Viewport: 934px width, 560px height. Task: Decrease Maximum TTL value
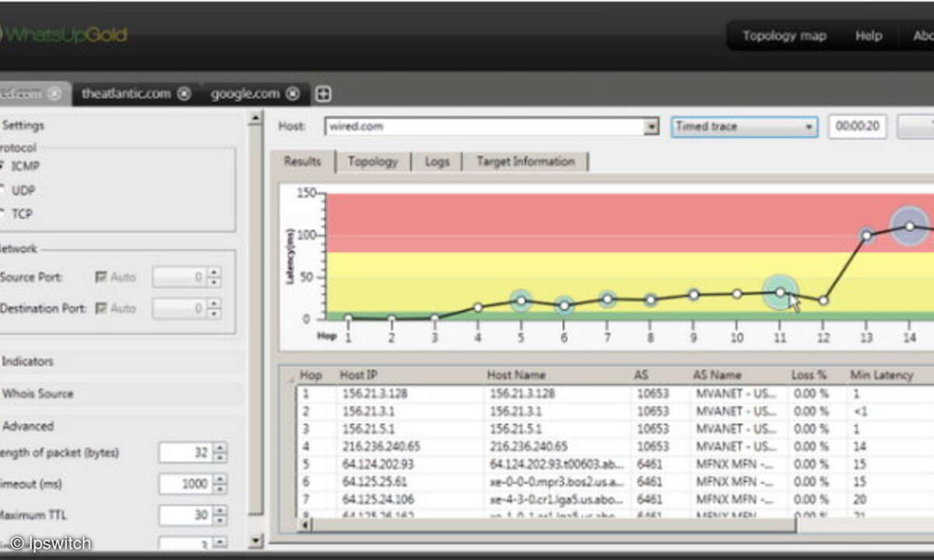click(219, 520)
